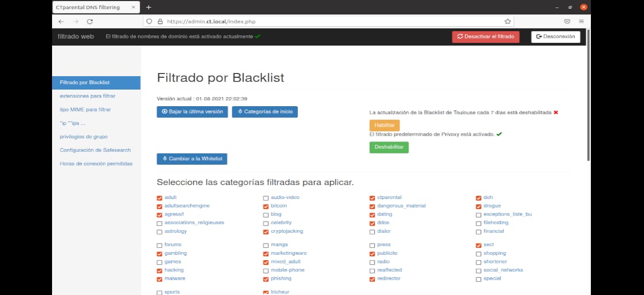Open Configuración de Safesearch in sidebar
This screenshot has height=295, width=644.
point(95,150)
